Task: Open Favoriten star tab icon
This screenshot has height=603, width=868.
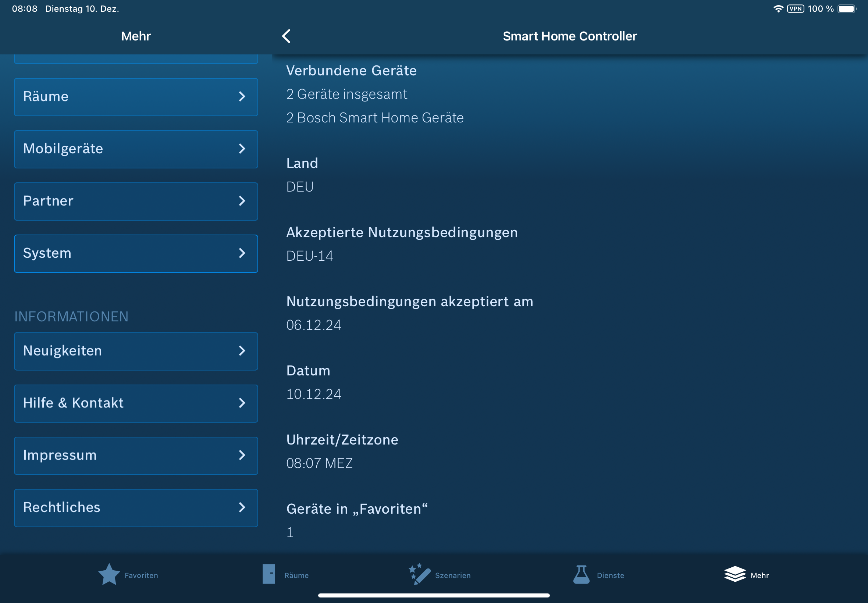Action: coord(109,574)
